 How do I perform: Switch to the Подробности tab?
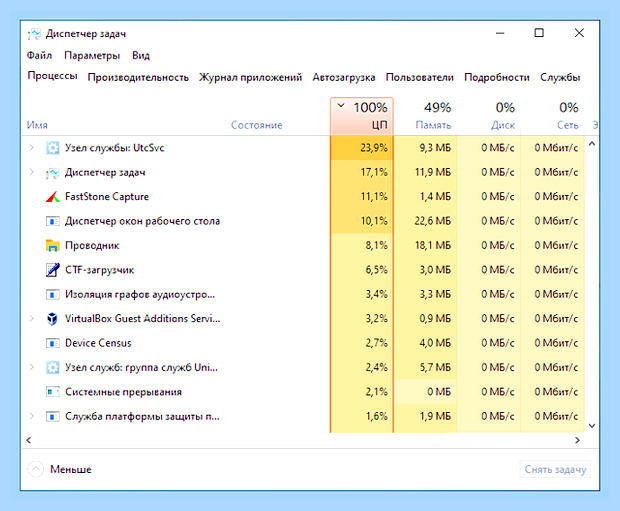coord(497,77)
